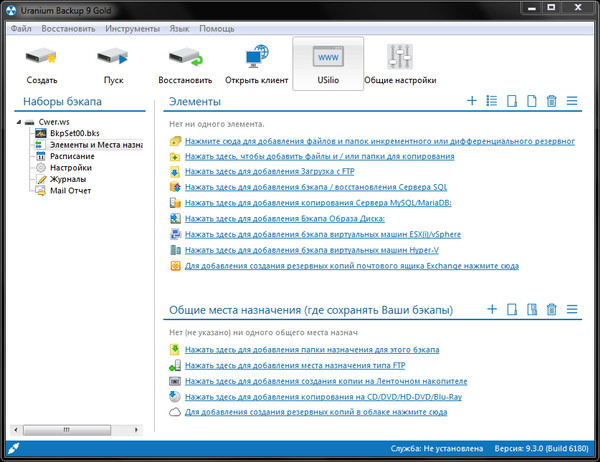Click the list icon in Элементы header
The height and width of the screenshot is (462, 600).
pyautogui.click(x=491, y=101)
